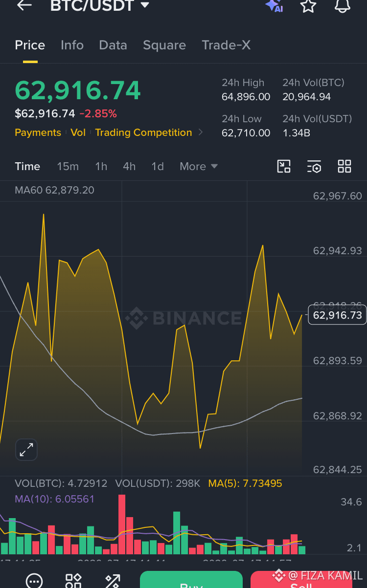This screenshot has width=367, height=588.
Task: Open the AI assistant sparkle icon
Action: (x=274, y=5)
